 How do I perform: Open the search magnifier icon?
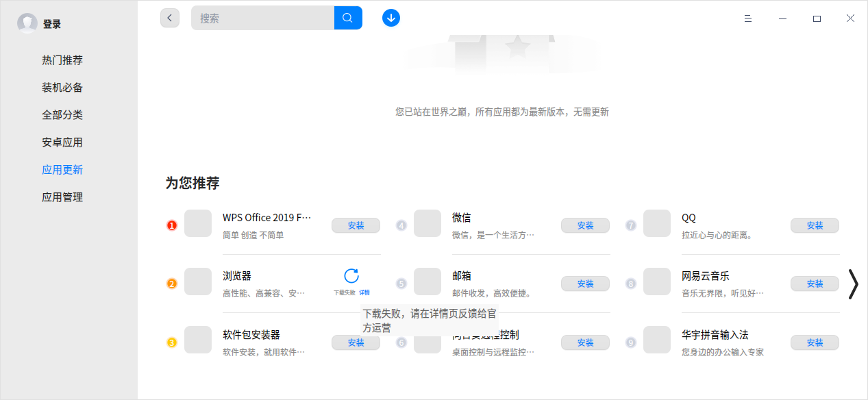348,17
